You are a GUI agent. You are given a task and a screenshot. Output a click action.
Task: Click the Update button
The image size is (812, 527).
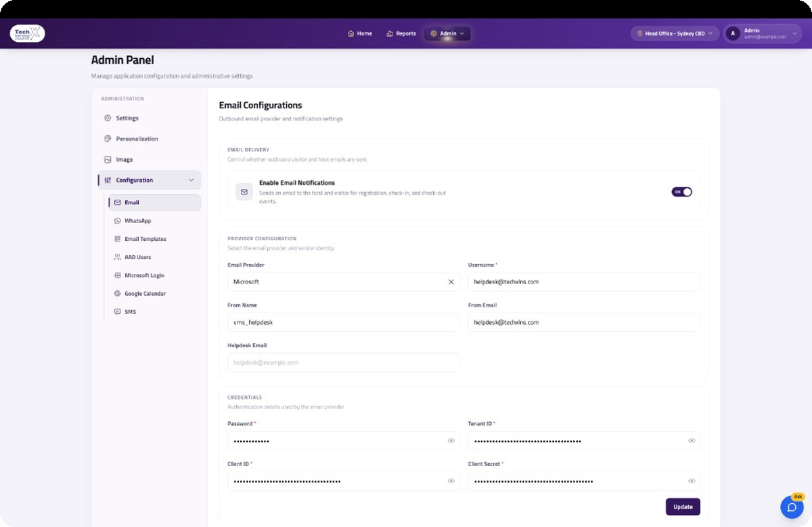click(x=683, y=507)
